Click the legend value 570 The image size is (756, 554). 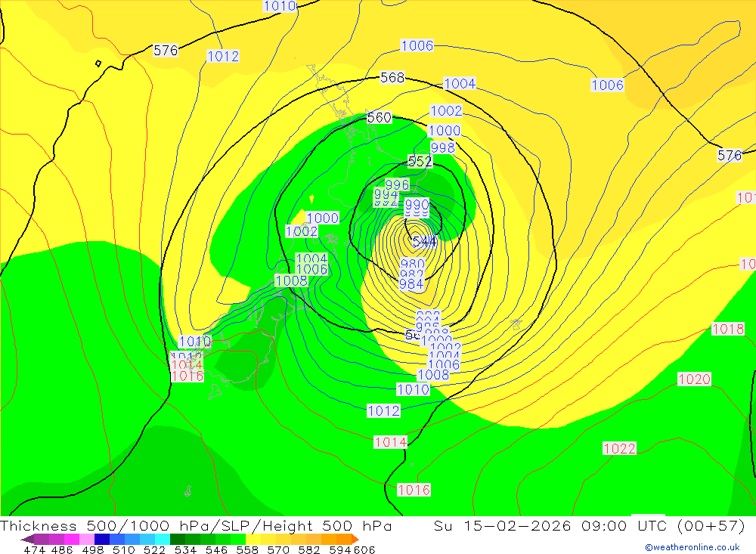click(278, 549)
